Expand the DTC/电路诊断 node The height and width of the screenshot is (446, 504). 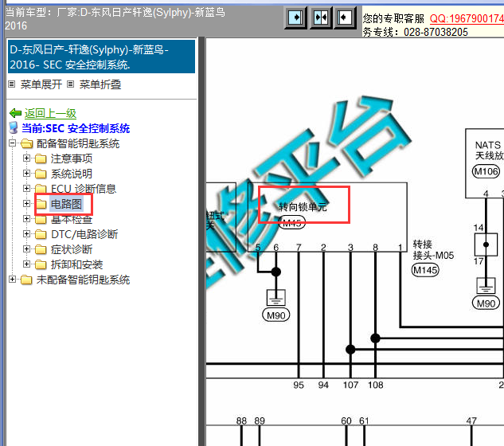[26, 234]
